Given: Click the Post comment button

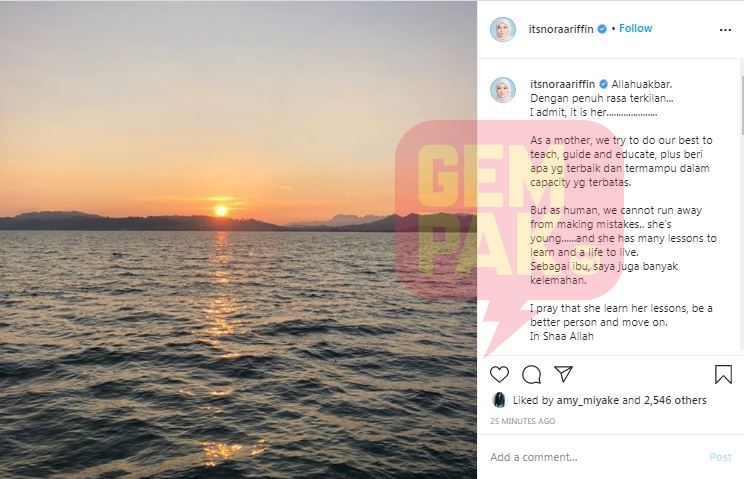Looking at the screenshot, I should [720, 457].
